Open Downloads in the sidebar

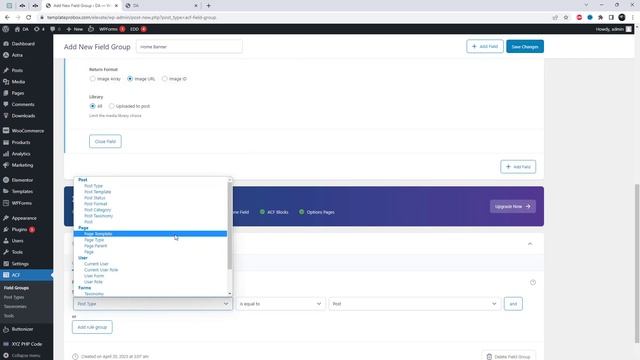(x=23, y=116)
